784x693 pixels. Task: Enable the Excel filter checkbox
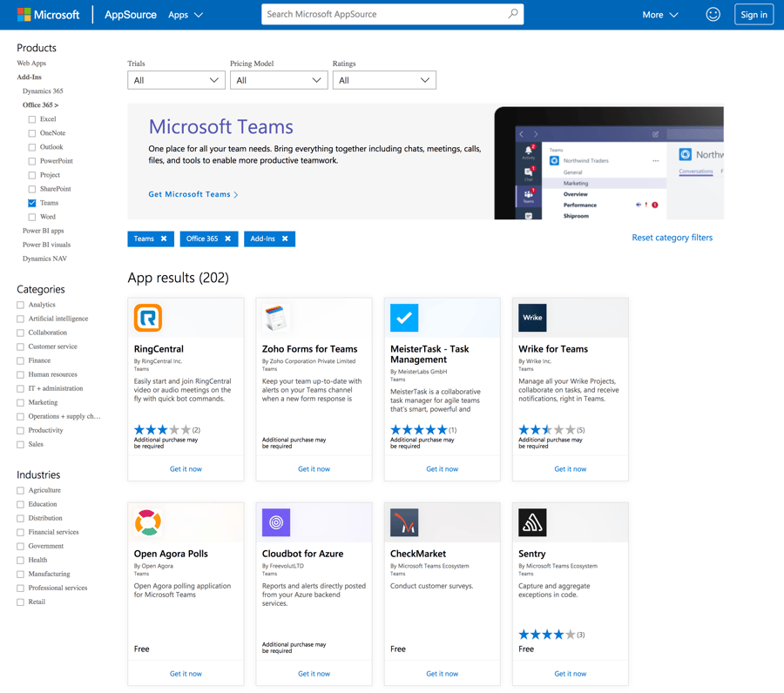click(x=31, y=118)
